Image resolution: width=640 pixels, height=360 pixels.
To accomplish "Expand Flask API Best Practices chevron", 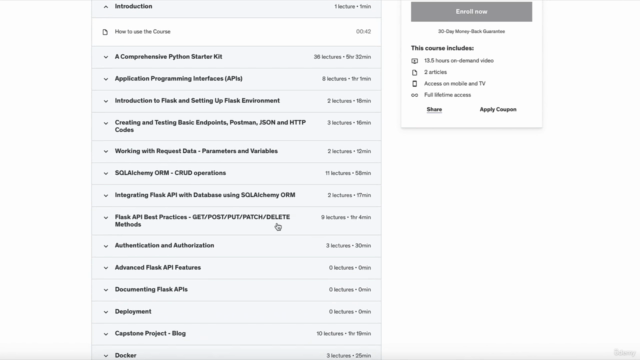I will (x=106, y=218).
